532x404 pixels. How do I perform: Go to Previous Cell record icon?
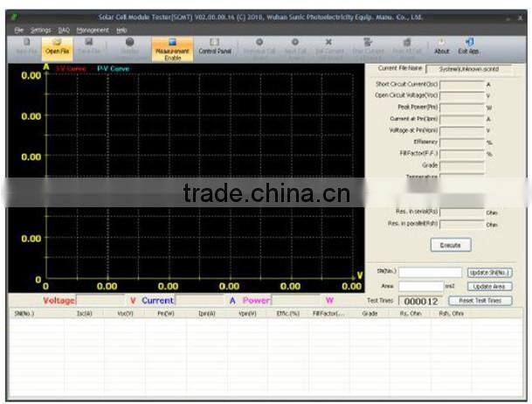(x=259, y=45)
